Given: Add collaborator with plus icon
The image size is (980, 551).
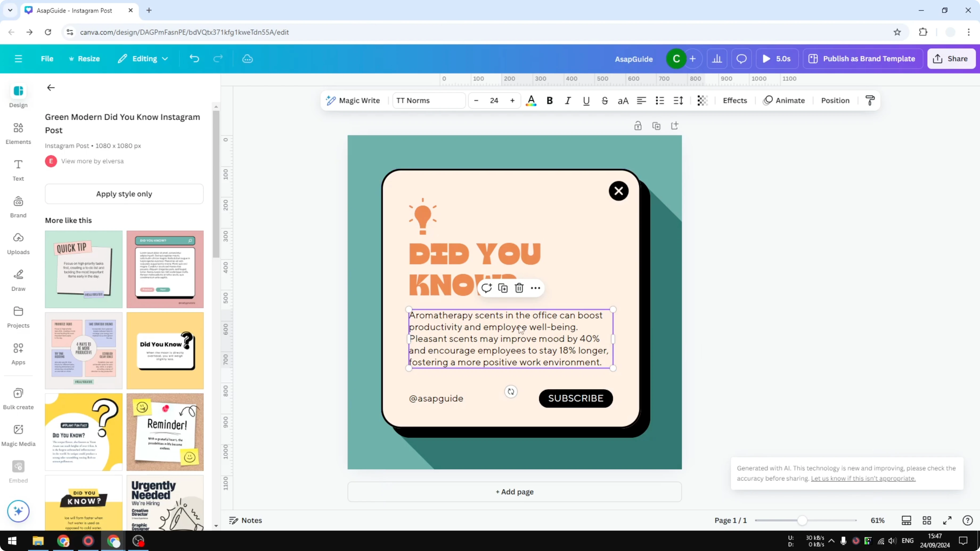Looking at the screenshot, I should [x=693, y=59].
